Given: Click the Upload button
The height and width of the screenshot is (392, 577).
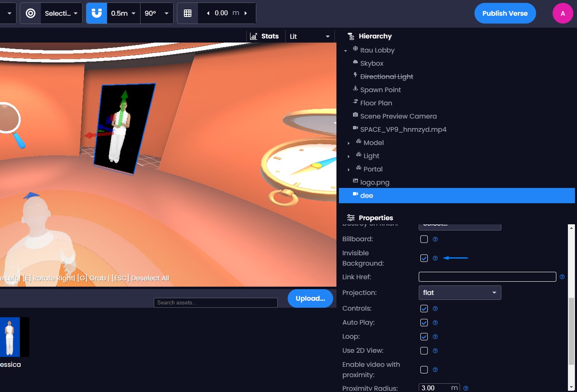Looking at the screenshot, I should [x=310, y=298].
